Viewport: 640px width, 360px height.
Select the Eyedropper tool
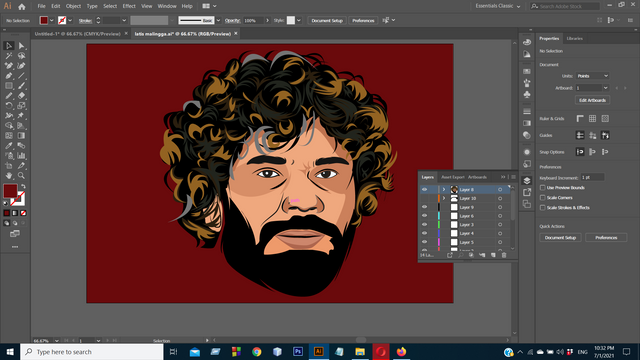pos(9,146)
